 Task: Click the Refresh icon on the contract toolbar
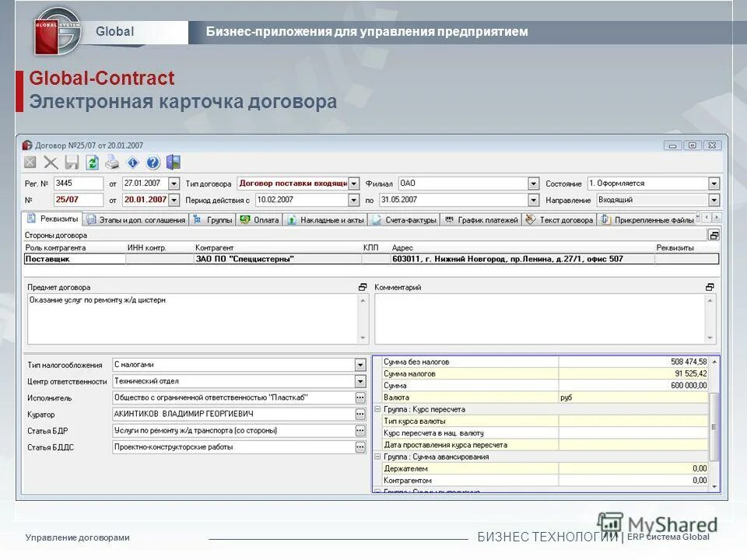(92, 162)
